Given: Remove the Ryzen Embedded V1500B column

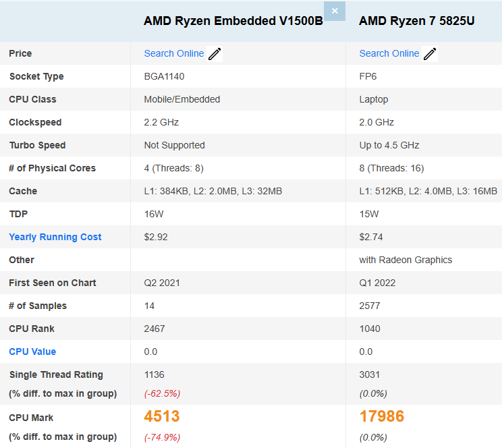Looking at the screenshot, I should 335,11.
